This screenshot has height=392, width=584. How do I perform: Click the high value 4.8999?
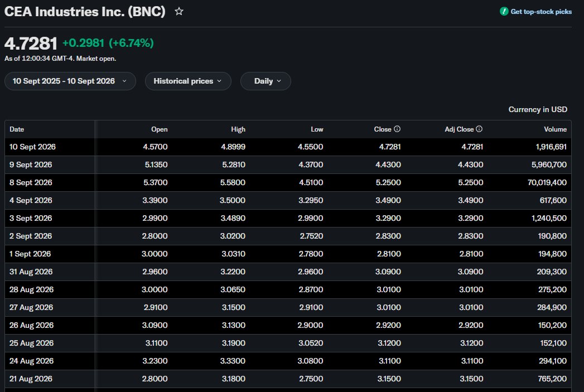[x=233, y=147]
